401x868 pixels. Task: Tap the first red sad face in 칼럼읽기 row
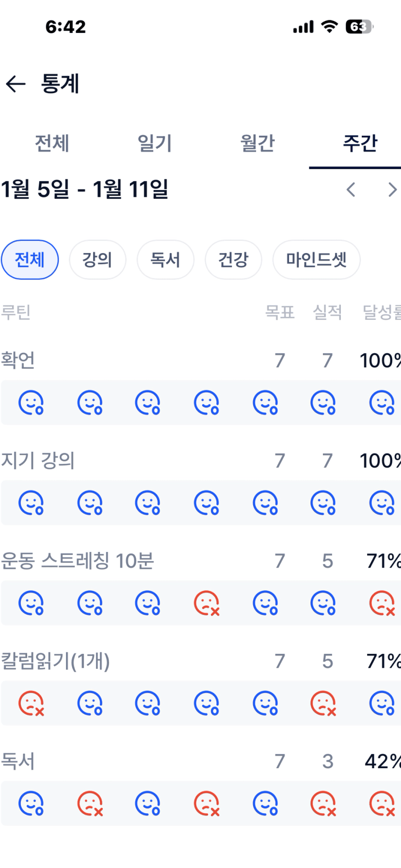point(31,704)
